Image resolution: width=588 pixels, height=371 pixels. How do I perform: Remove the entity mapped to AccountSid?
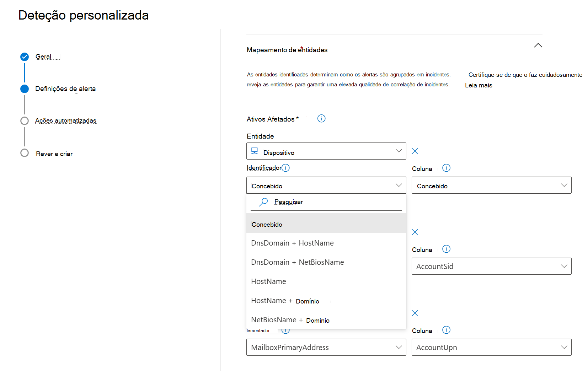pyautogui.click(x=415, y=232)
